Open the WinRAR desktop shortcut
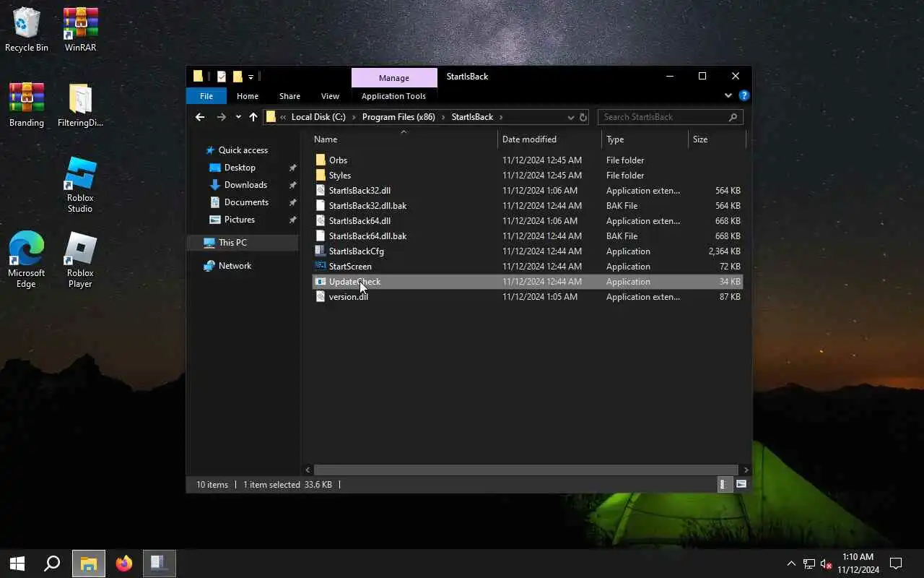 coord(80,30)
